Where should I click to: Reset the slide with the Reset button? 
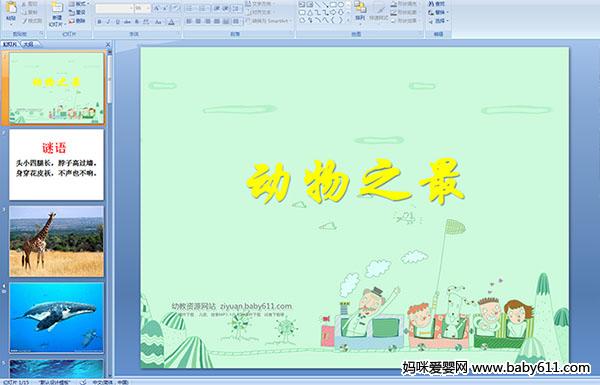click(x=77, y=12)
